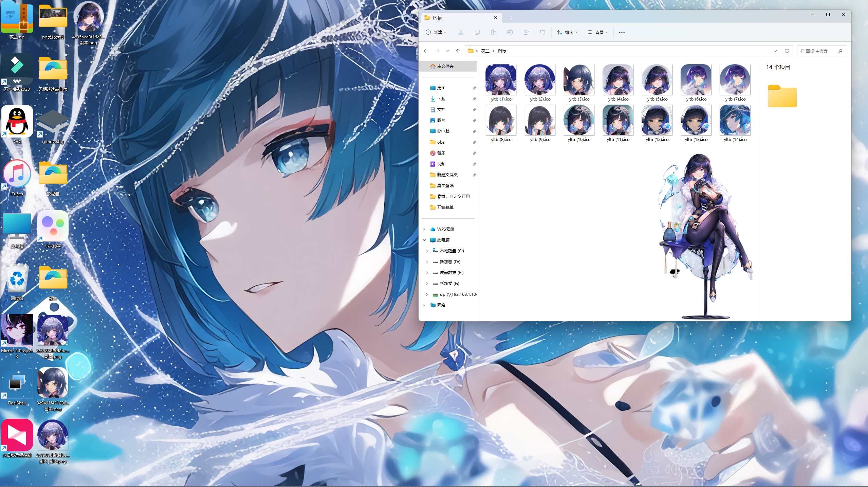Click the Rename icon in toolbar
Viewport: 868px width, 487px height.
510,32
